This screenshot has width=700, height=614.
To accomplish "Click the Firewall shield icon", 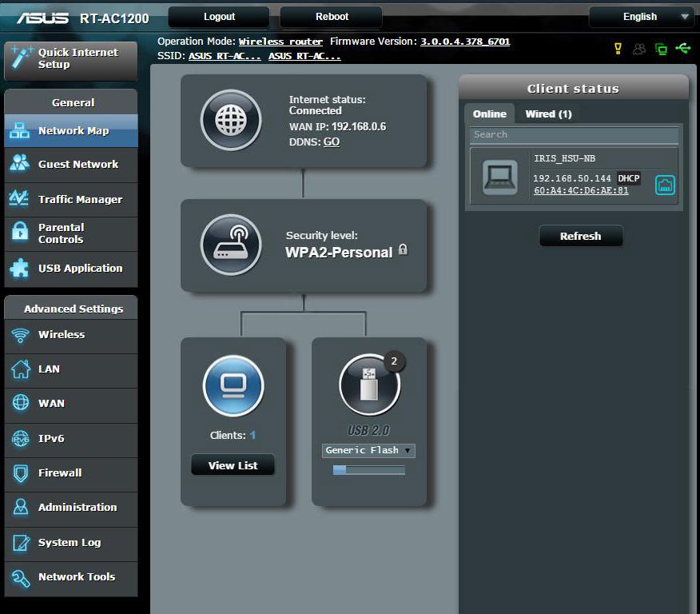I will 21,473.
